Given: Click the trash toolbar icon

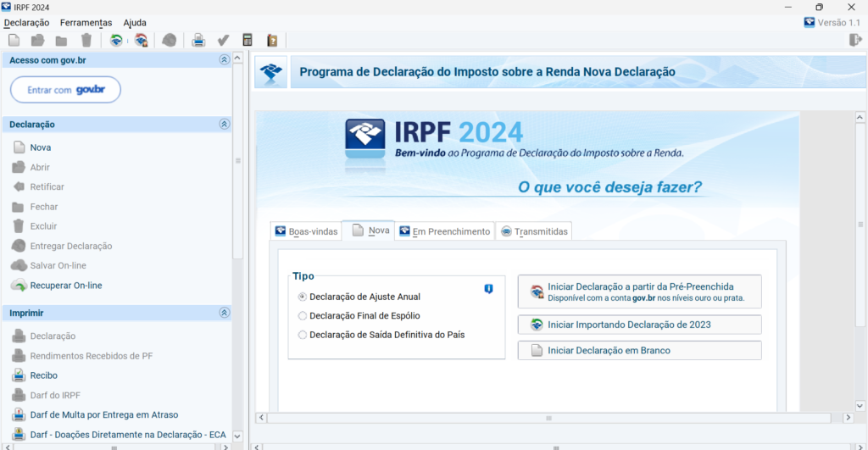Looking at the screenshot, I should point(86,40).
